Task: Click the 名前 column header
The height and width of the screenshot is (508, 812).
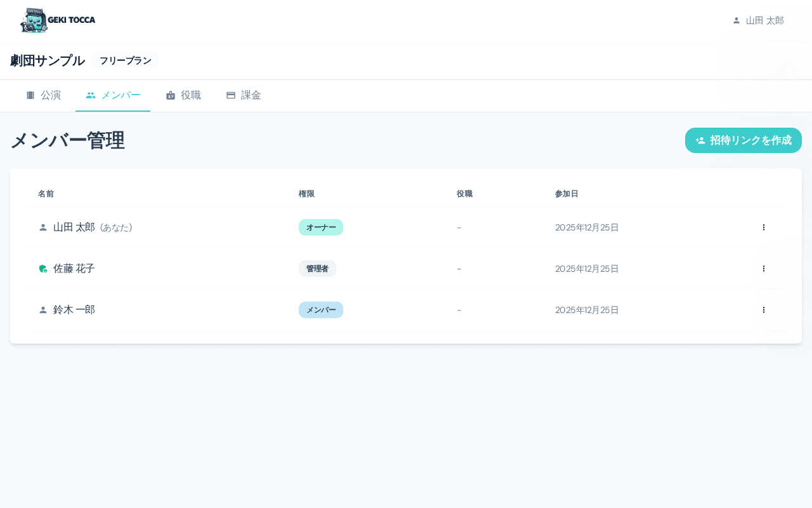Action: point(46,194)
